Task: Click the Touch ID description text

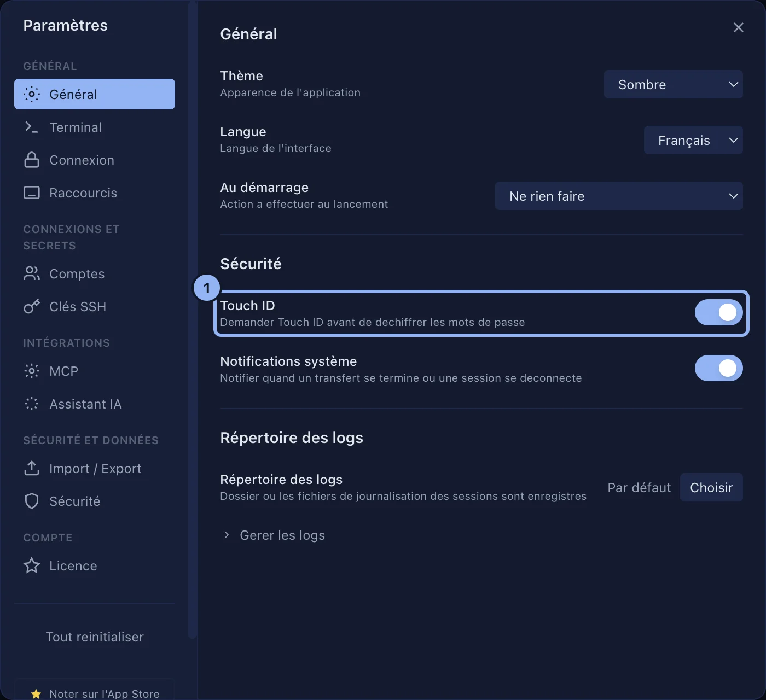Action: coord(373,322)
